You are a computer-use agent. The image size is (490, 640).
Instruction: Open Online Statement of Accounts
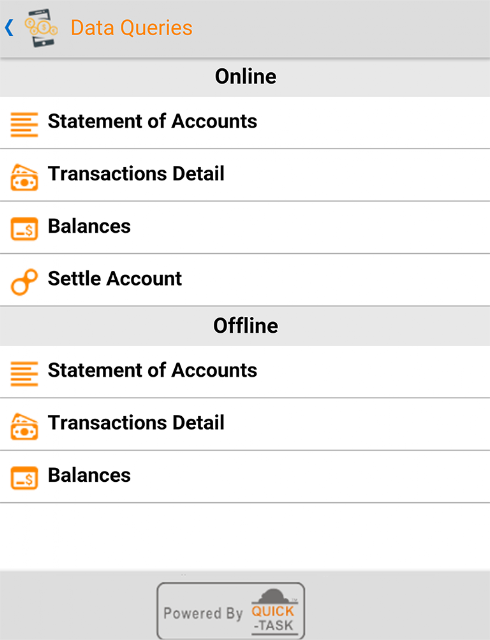pos(245,123)
